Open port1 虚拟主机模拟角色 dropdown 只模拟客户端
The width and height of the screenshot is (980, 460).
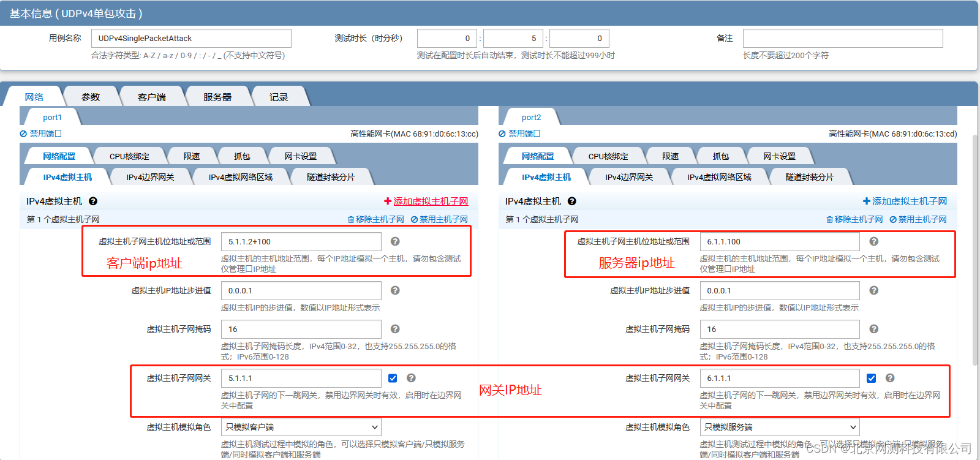301,427
